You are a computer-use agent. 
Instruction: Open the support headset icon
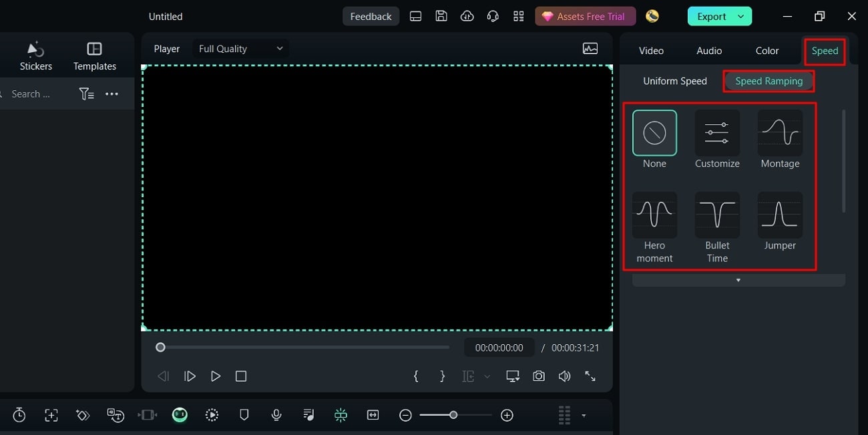coord(493,16)
